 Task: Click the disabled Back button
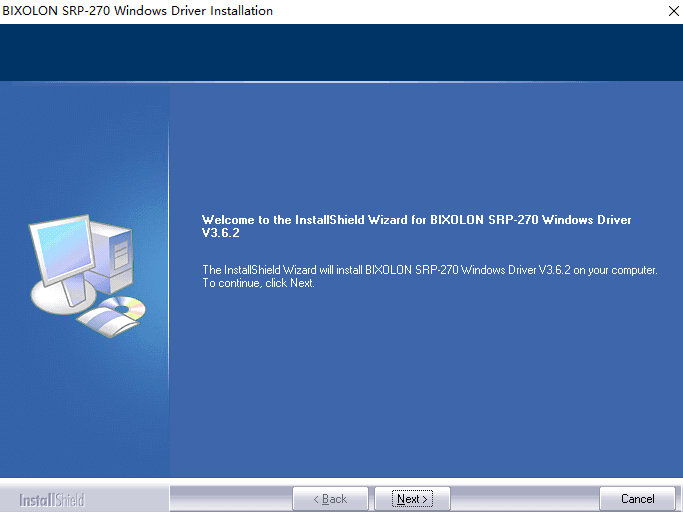(331, 498)
